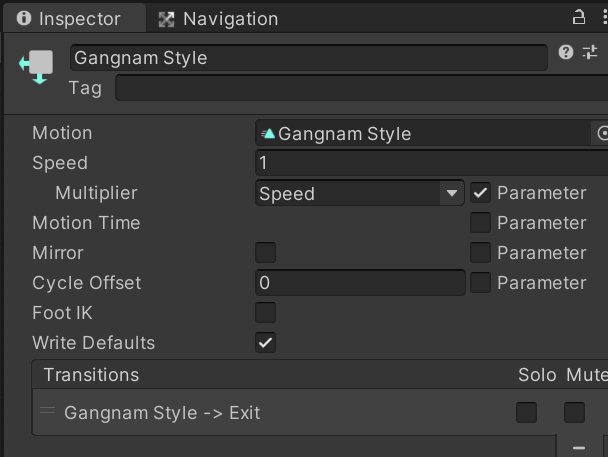
Task: Click the Foot IK label
Action: coord(62,313)
